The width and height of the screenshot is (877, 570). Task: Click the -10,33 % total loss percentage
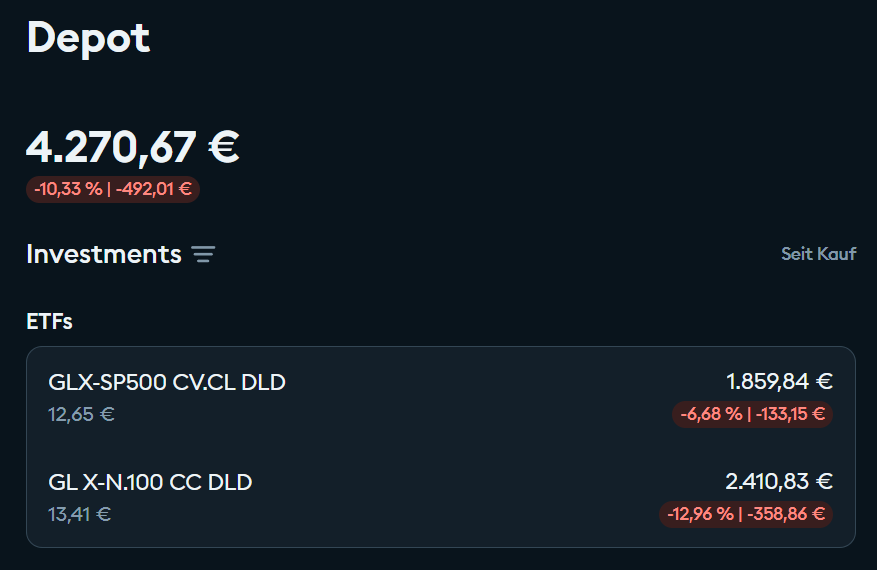(x=67, y=189)
